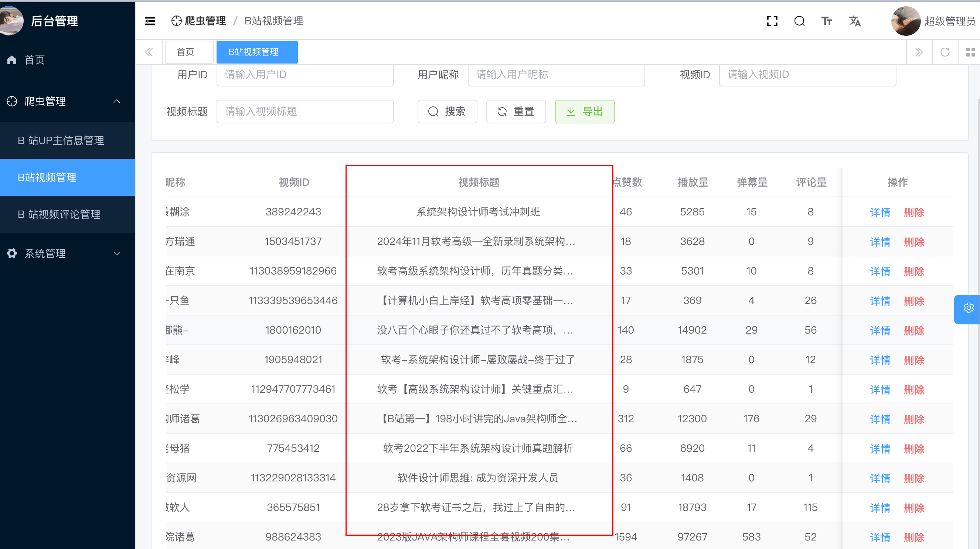Open the font size Tt icon
This screenshot has width=980, height=549.
[x=826, y=21]
